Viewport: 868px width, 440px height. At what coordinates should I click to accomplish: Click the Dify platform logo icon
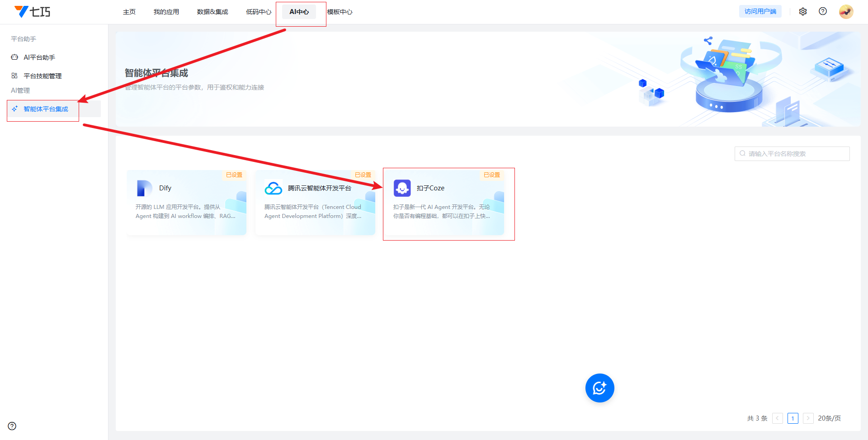(x=144, y=188)
